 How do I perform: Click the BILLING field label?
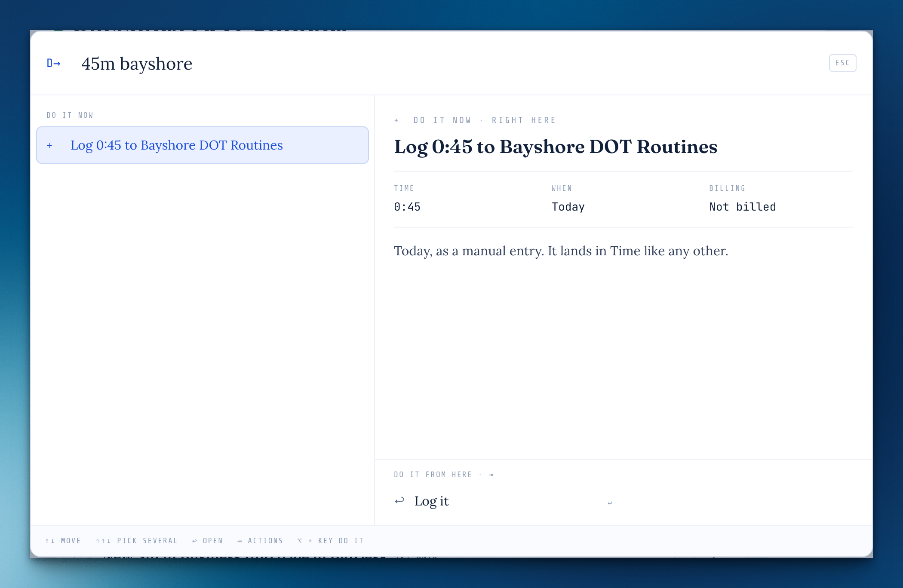click(728, 188)
